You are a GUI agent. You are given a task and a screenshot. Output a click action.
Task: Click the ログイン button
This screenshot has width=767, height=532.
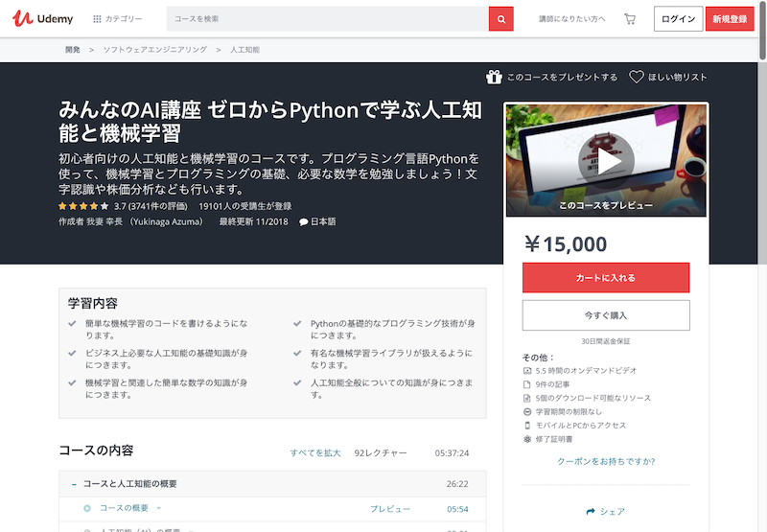point(678,18)
